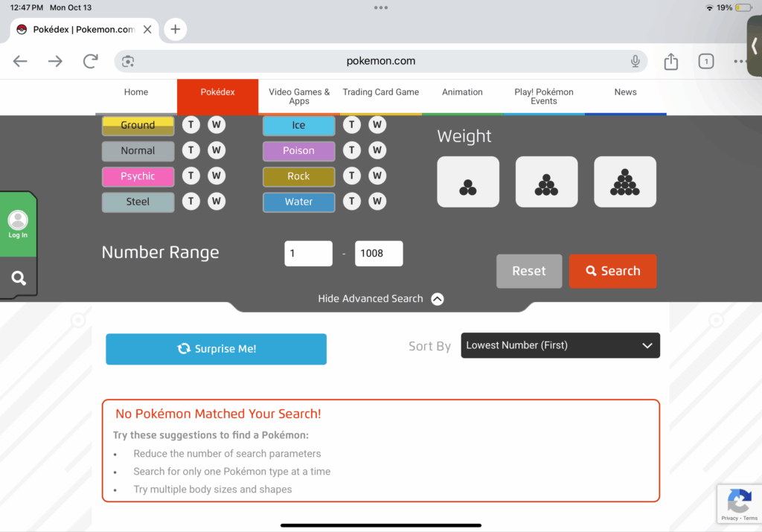
Task: Open the side search magnifier
Action: pyautogui.click(x=19, y=278)
